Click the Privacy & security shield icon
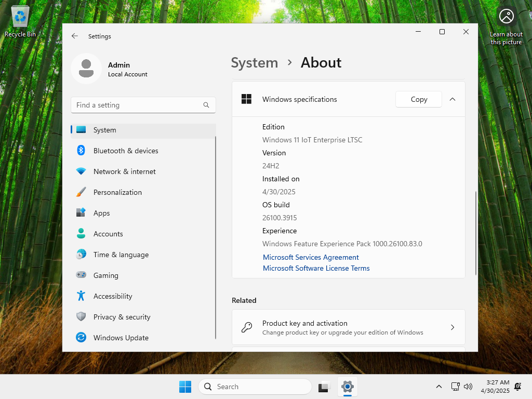 point(81,316)
